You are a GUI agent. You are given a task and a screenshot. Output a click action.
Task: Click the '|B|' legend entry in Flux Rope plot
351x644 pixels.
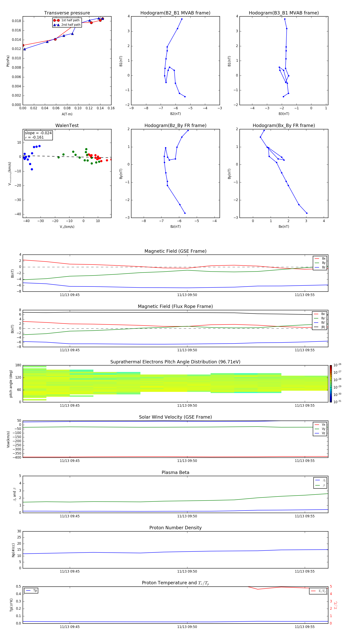320,327
